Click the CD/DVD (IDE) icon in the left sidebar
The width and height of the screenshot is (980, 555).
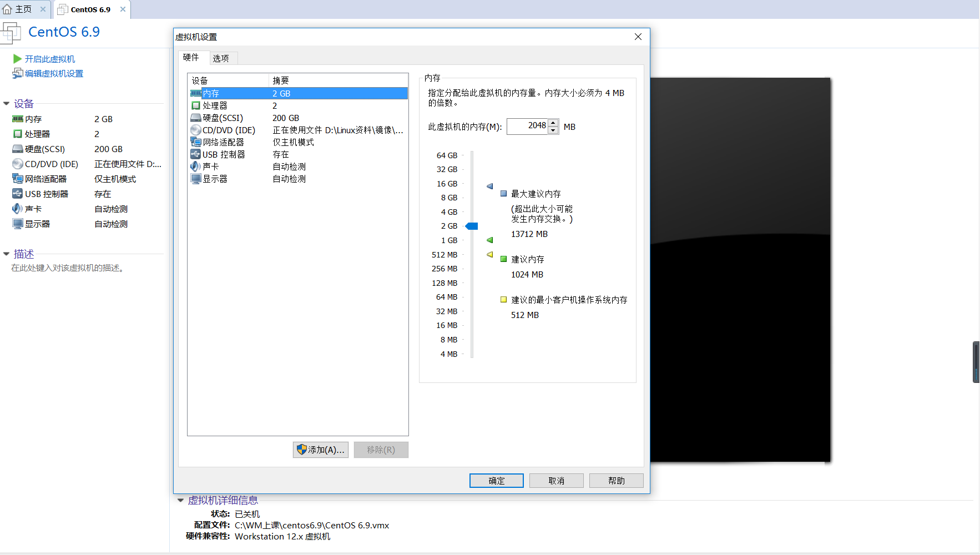point(18,164)
